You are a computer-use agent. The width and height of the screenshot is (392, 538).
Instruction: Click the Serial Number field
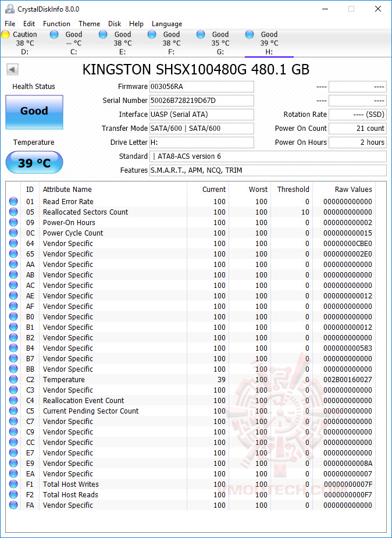(202, 101)
